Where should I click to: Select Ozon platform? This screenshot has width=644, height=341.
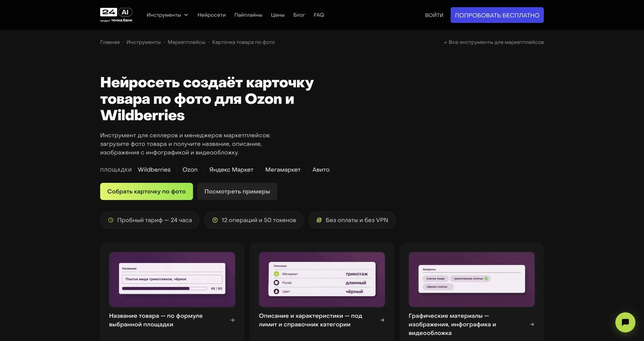[190, 170]
